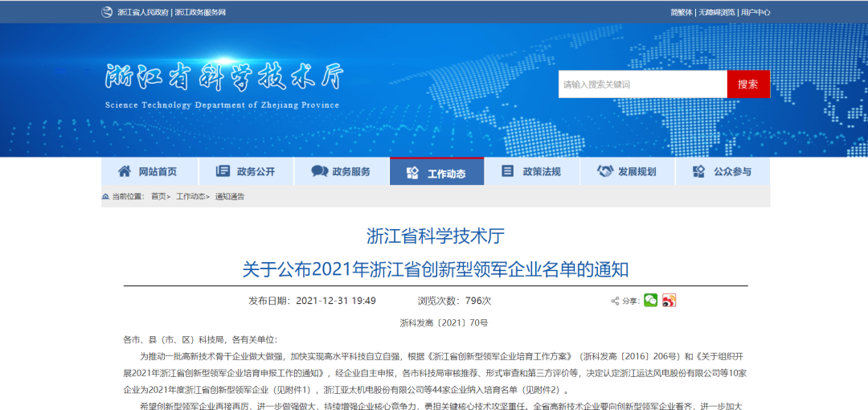The height and width of the screenshot is (410, 868).
Task: Click the shapes icon beside 公众参与
Action: tap(698, 171)
